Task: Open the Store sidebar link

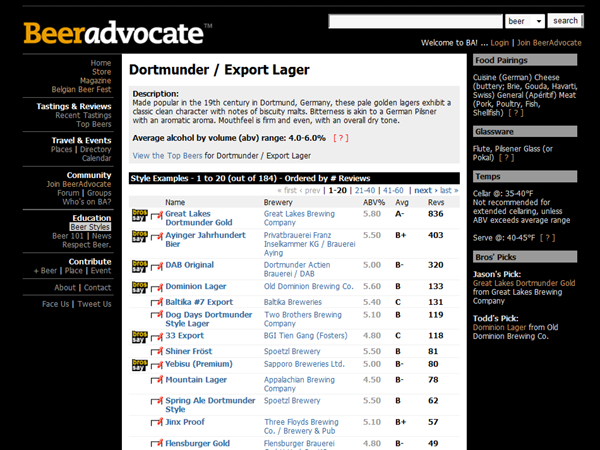Action: coord(101,72)
